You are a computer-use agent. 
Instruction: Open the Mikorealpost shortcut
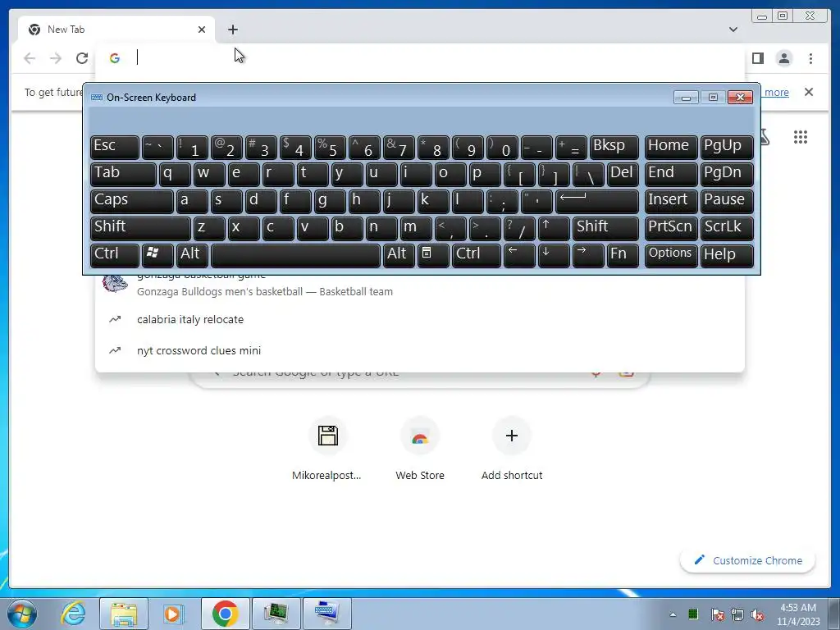pos(326,449)
